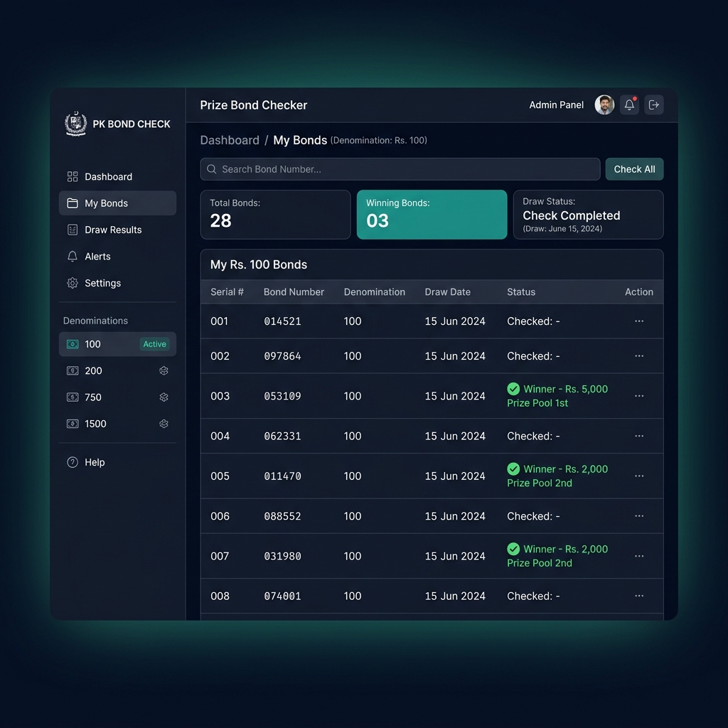The height and width of the screenshot is (728, 728).
Task: Click the Dashboard breadcrumb link
Action: [x=230, y=140]
